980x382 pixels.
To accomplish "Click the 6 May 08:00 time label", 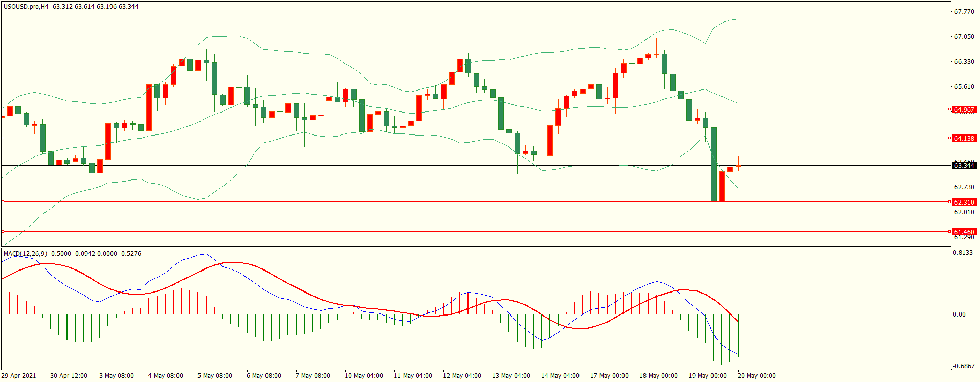I will tap(264, 376).
